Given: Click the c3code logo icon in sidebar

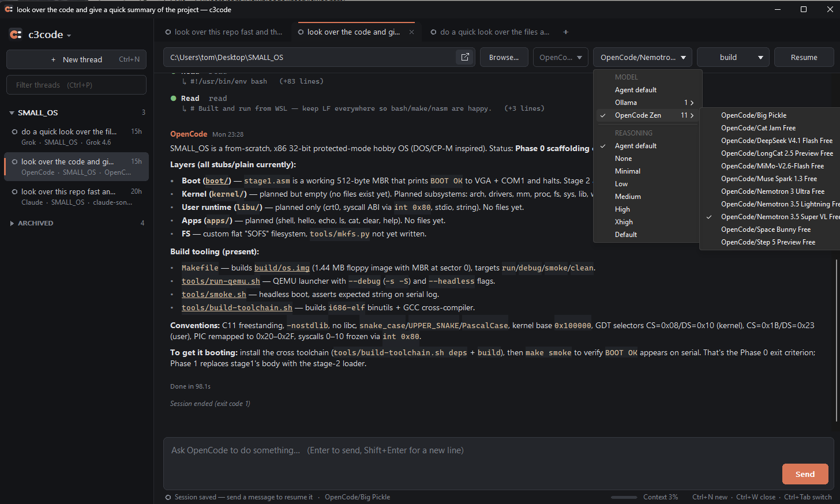Looking at the screenshot, I should coord(16,35).
